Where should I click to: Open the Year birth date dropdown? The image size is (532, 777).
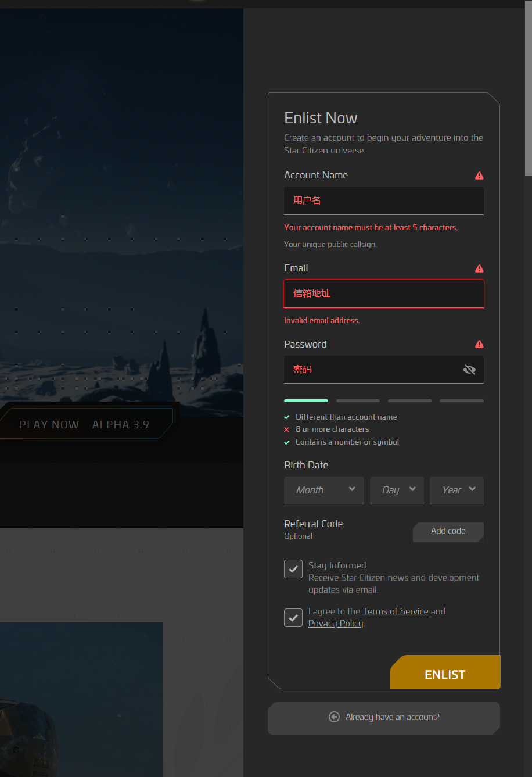456,490
